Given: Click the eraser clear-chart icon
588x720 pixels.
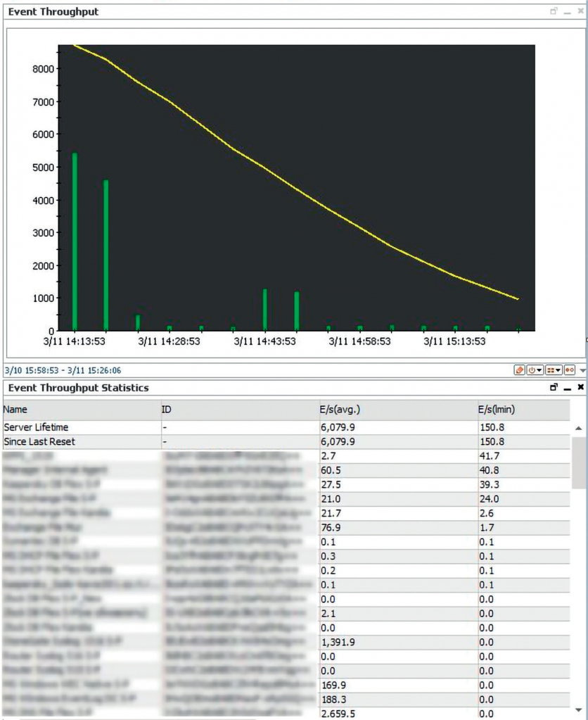Looking at the screenshot, I should point(519,370).
